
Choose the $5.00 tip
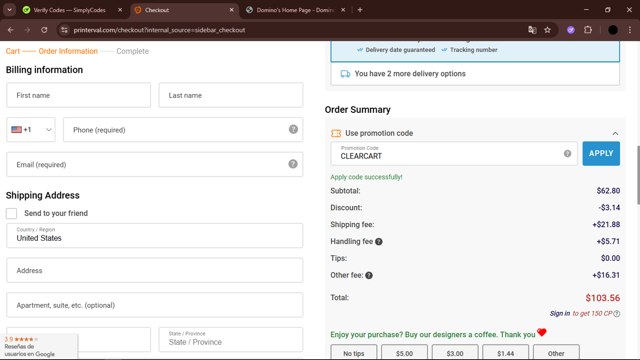coord(404,353)
